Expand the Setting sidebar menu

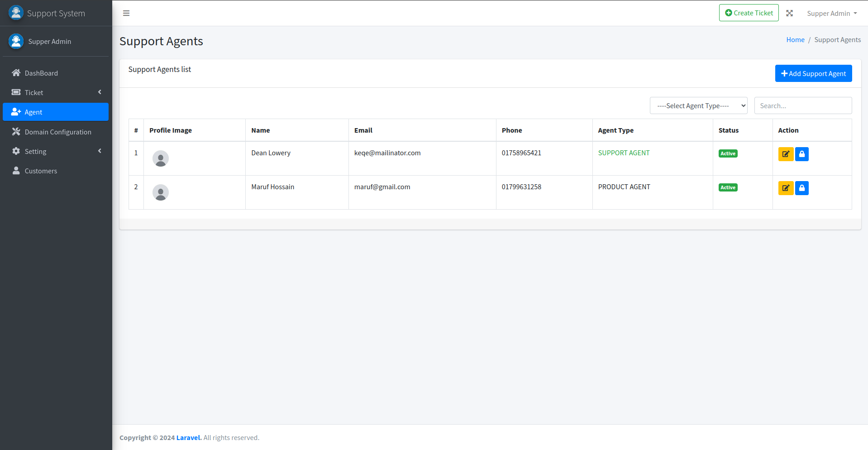click(x=56, y=151)
